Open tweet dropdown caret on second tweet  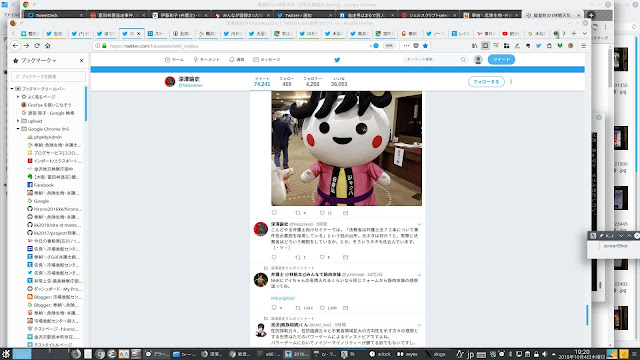(x=419, y=224)
